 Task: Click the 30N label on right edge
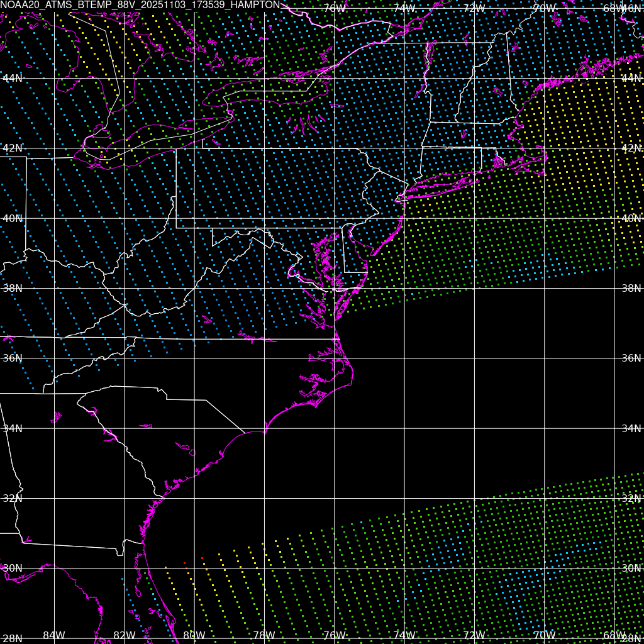point(631,568)
